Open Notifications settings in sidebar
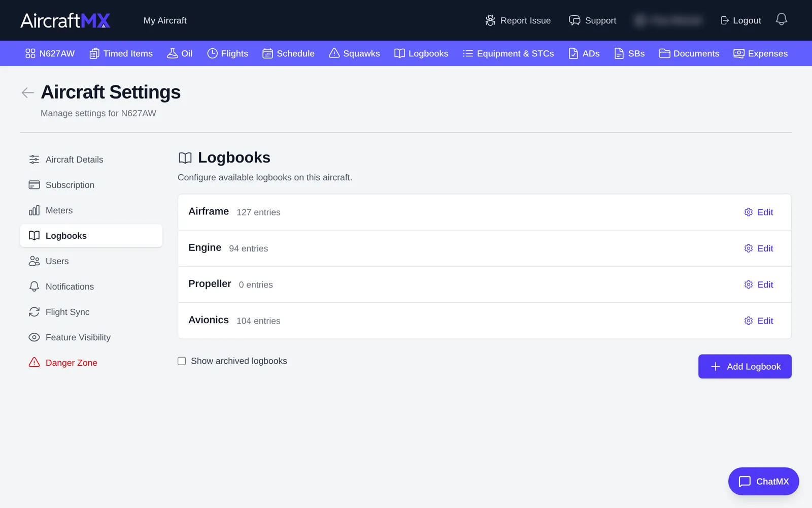 click(x=91, y=287)
